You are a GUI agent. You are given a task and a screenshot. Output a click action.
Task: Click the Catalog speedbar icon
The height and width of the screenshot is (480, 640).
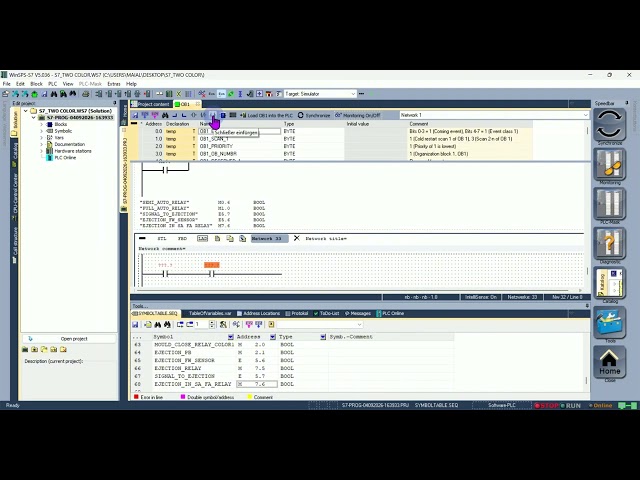(x=609, y=283)
